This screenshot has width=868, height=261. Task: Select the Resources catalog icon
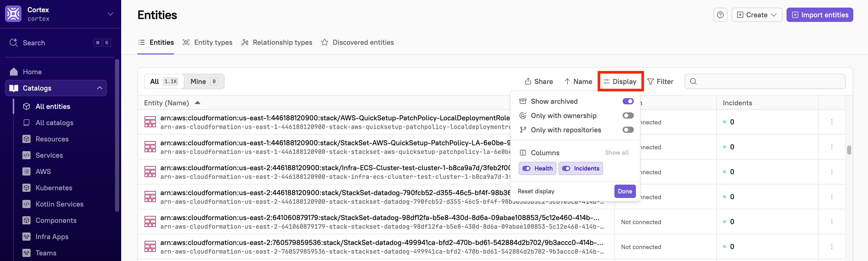[x=27, y=139]
